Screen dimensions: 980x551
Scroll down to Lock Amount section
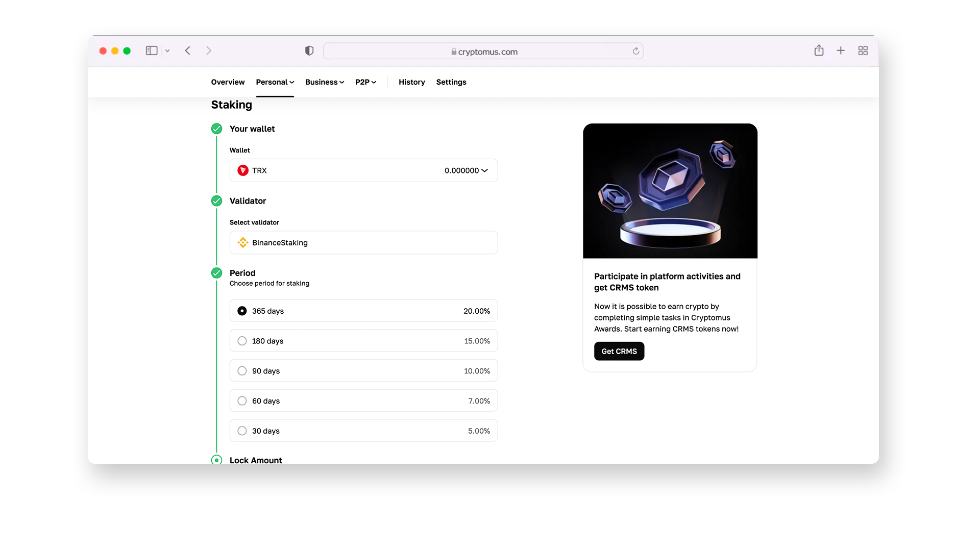click(x=256, y=460)
